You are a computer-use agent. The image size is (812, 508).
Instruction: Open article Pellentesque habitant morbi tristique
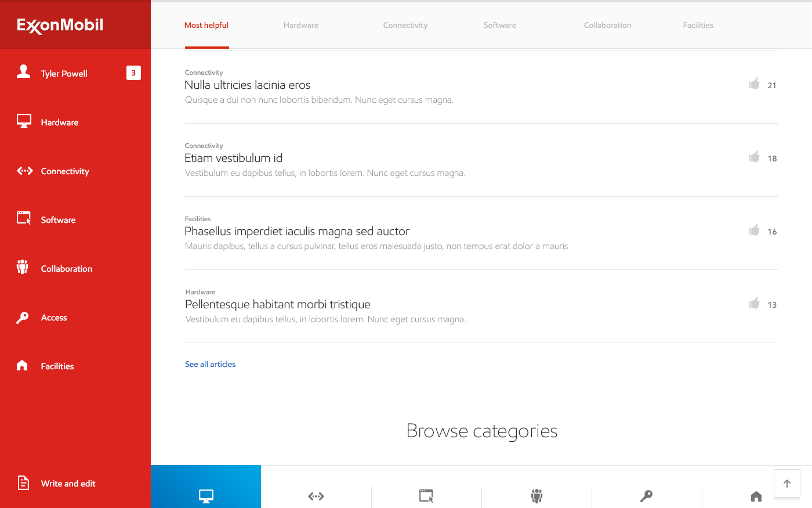[278, 304]
